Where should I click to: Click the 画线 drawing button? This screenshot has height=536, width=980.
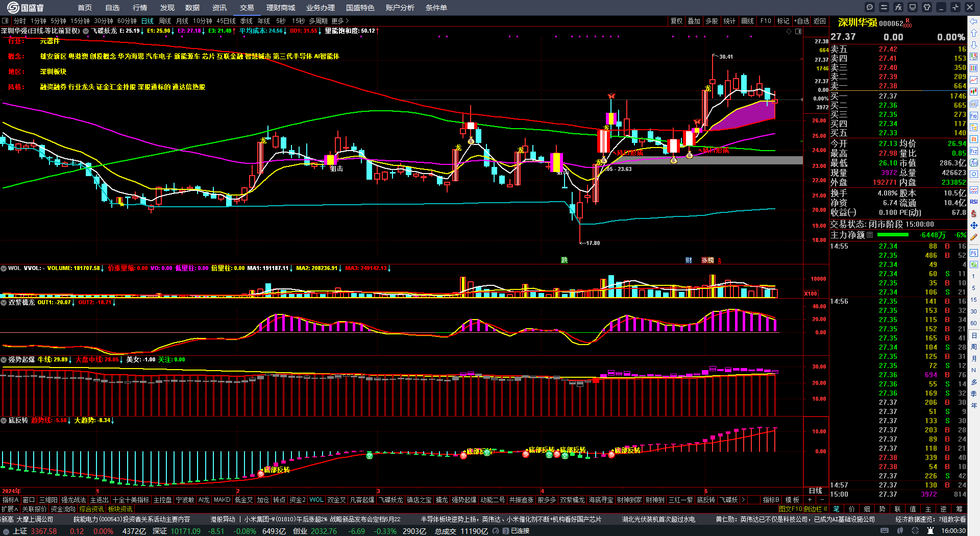pos(748,21)
